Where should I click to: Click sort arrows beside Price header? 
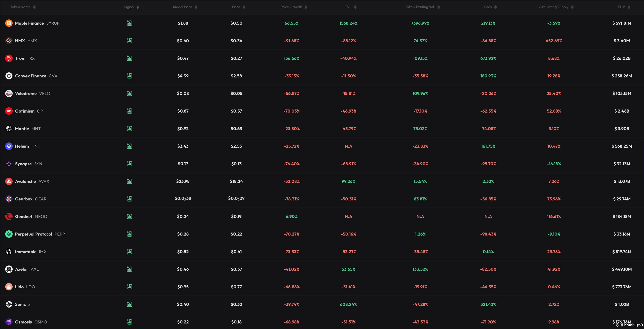pos(244,7)
